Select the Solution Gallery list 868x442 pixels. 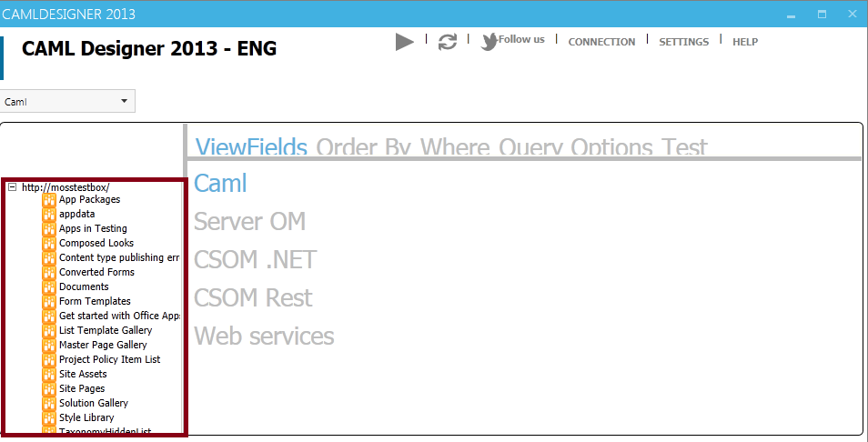click(x=94, y=403)
